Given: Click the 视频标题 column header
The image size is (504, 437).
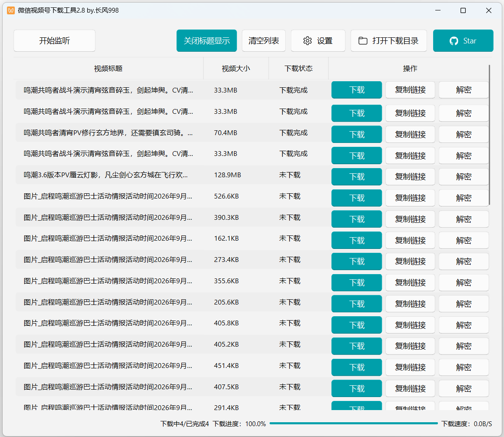Looking at the screenshot, I should click(108, 68).
